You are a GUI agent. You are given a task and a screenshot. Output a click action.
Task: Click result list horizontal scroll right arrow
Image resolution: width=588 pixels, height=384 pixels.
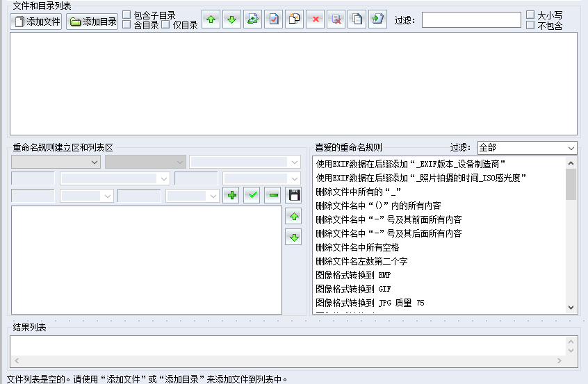point(559,361)
